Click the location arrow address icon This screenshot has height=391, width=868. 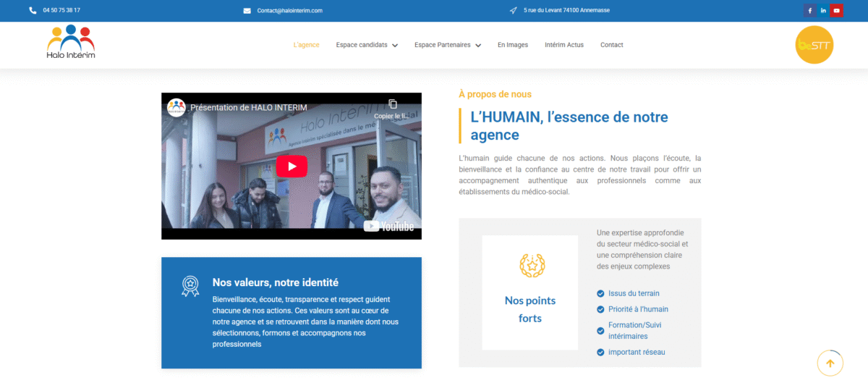(514, 11)
